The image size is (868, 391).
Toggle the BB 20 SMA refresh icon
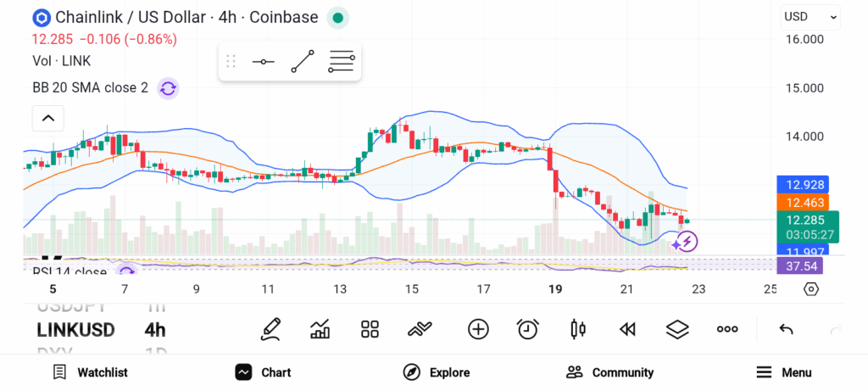168,88
